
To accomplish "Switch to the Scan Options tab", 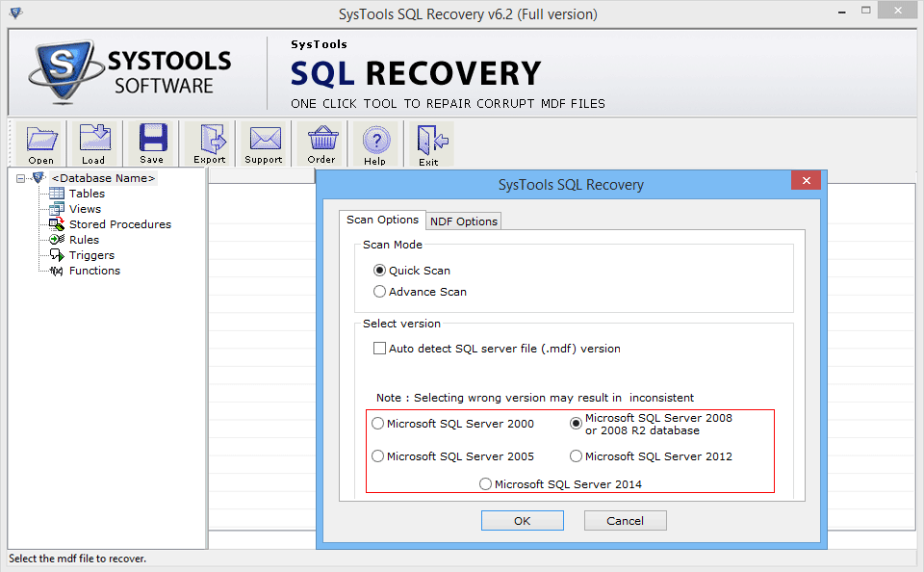I will (x=382, y=220).
